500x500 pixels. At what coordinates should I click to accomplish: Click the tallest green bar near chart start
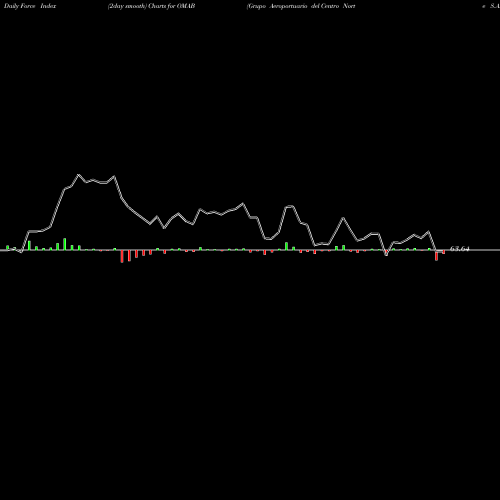65,244
